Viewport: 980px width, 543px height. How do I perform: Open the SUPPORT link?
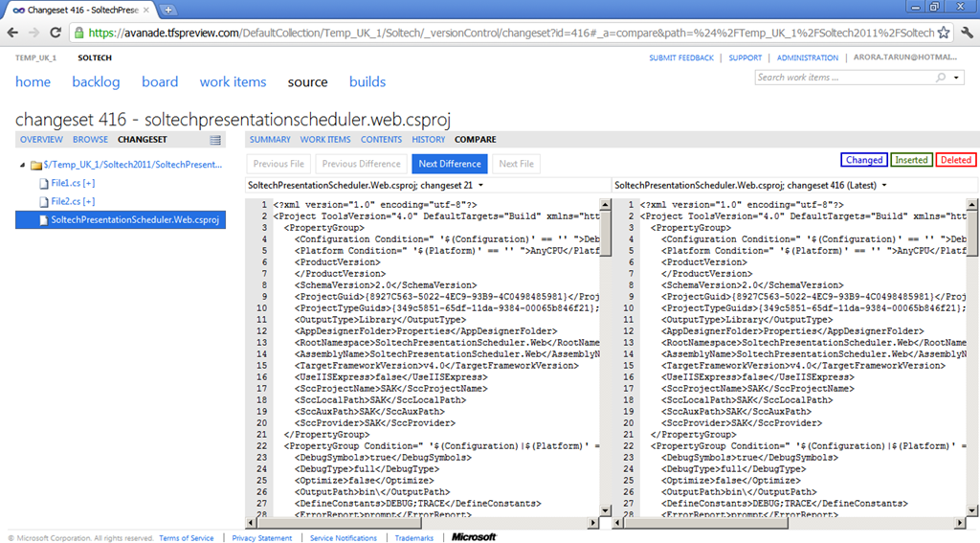[745, 57]
